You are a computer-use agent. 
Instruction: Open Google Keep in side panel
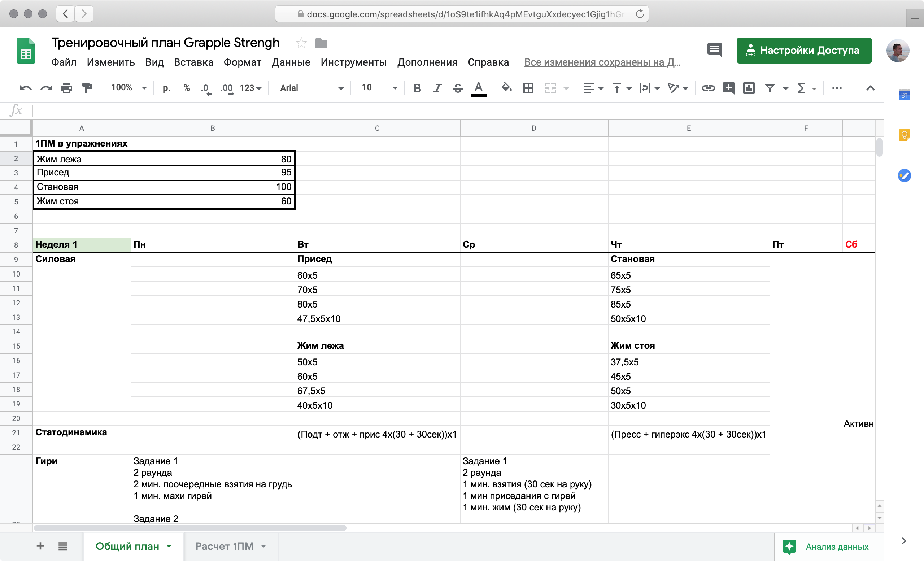click(x=904, y=135)
